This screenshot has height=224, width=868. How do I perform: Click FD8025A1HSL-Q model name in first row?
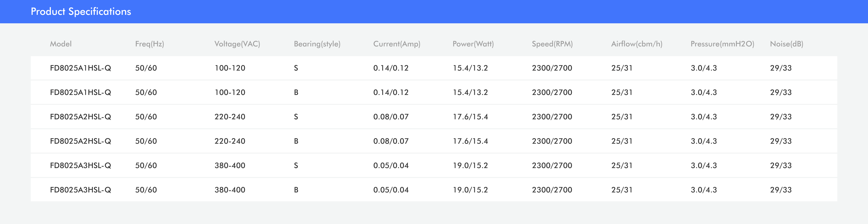pos(80,68)
